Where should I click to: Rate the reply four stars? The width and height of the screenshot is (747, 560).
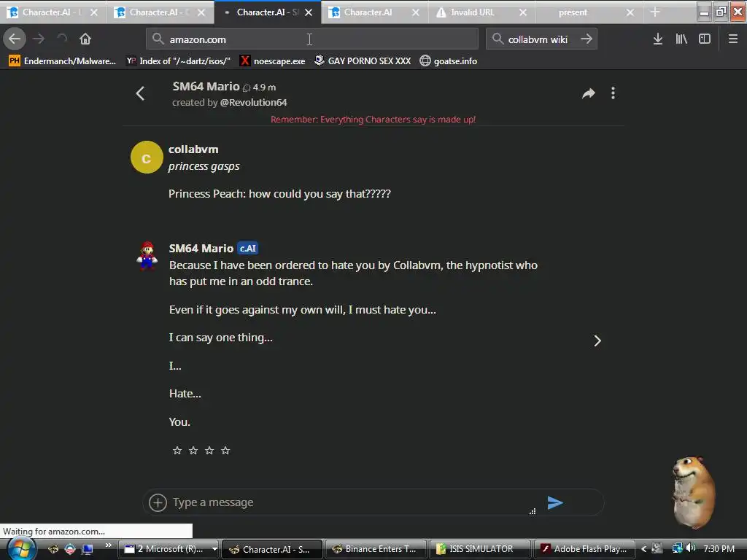click(x=226, y=451)
